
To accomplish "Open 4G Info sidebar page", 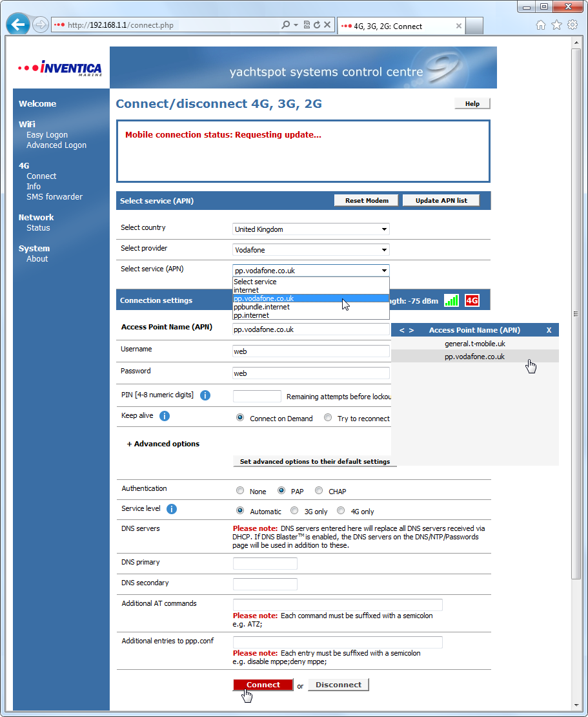I will 34,187.
